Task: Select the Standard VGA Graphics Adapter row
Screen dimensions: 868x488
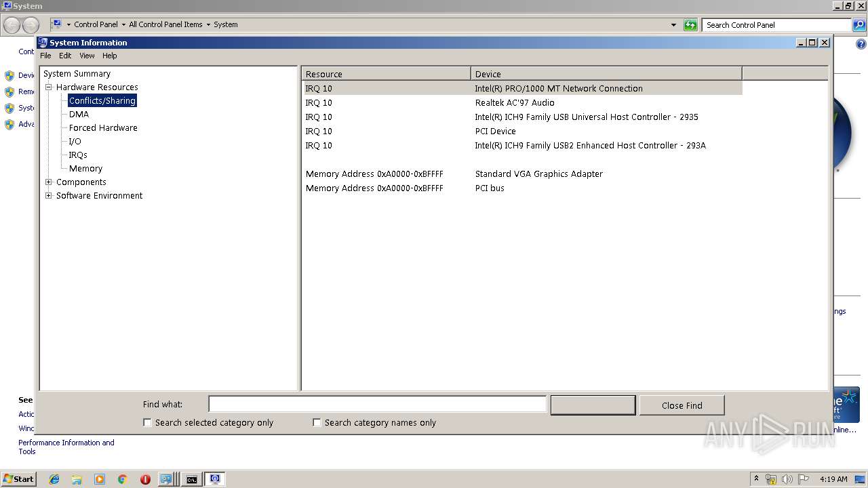Action: click(x=522, y=174)
